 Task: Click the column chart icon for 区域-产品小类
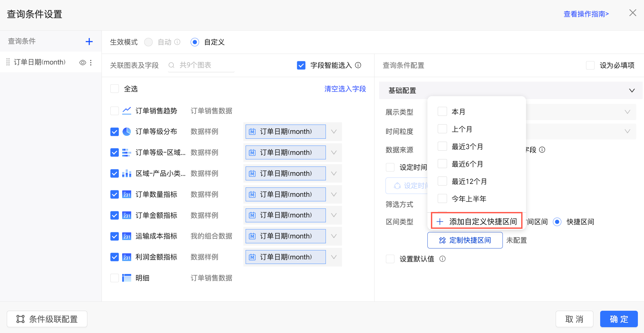pyautogui.click(x=127, y=174)
